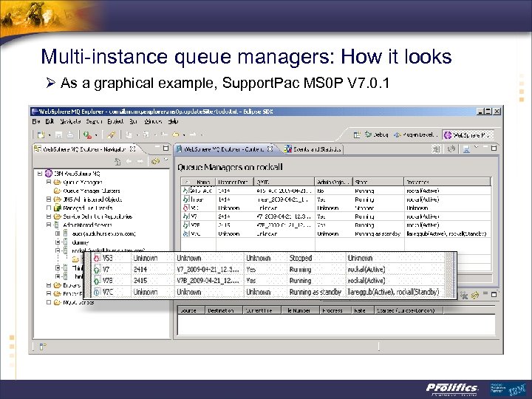Click the V7B queue manager icon
532x399 pixels.
point(97,281)
